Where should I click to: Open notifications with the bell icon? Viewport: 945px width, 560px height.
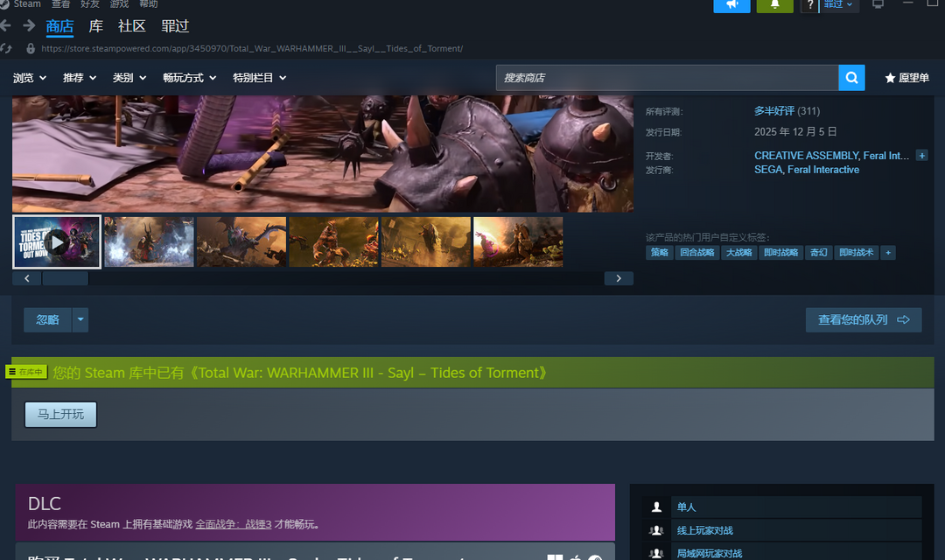774,5
